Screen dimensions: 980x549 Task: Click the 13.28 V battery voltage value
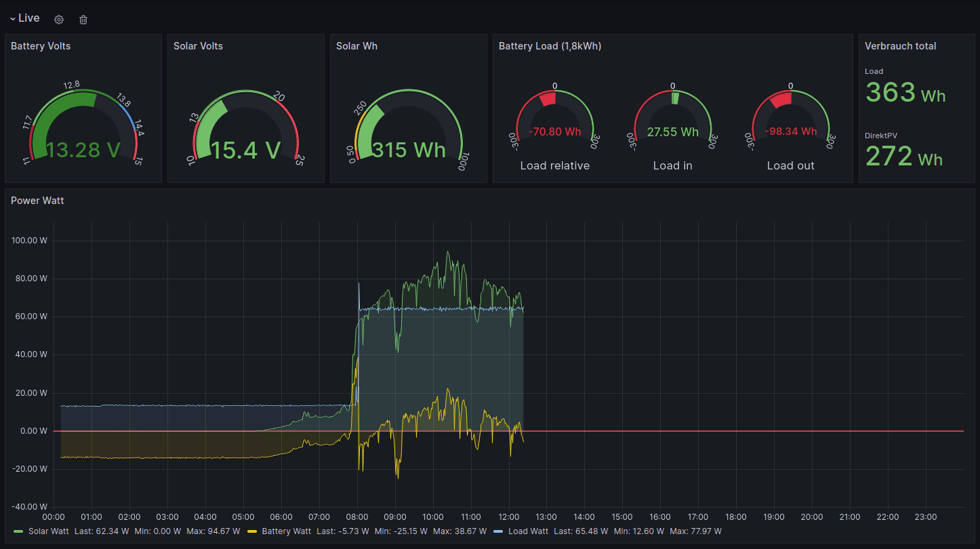pos(83,150)
